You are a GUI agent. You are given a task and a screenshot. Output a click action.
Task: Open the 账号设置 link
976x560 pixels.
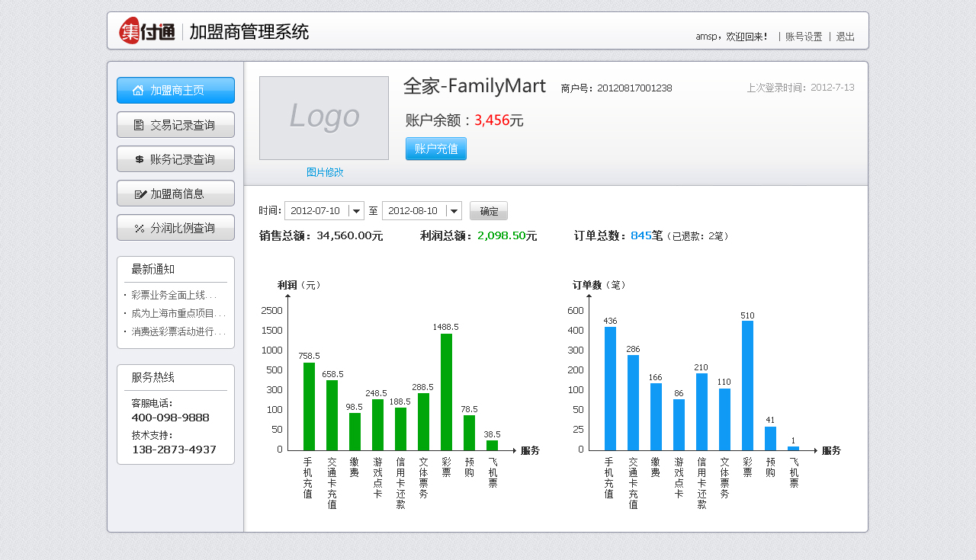pos(804,37)
